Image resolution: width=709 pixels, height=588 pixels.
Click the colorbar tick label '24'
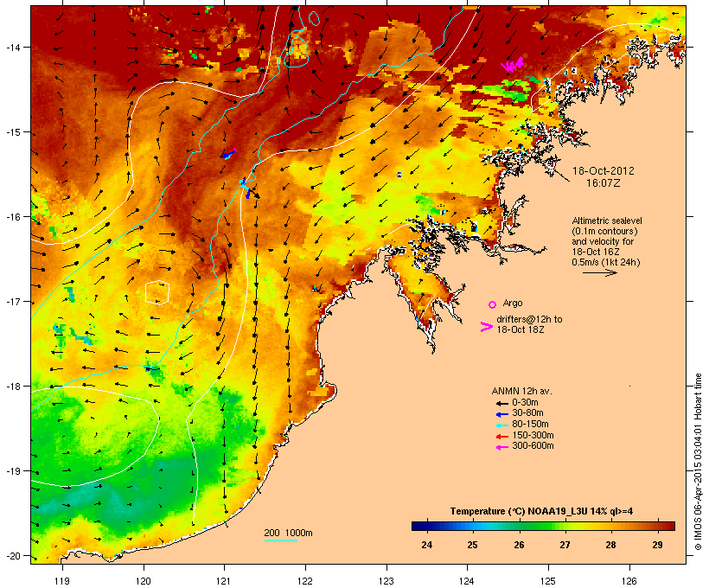426,545
